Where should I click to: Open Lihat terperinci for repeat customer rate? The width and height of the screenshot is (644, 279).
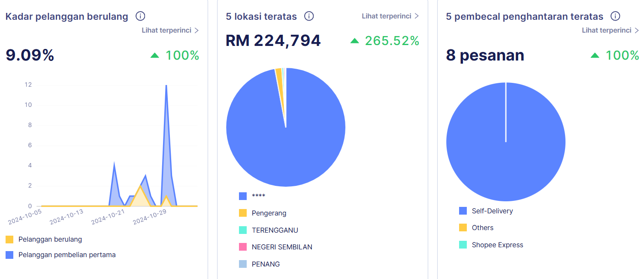click(170, 30)
